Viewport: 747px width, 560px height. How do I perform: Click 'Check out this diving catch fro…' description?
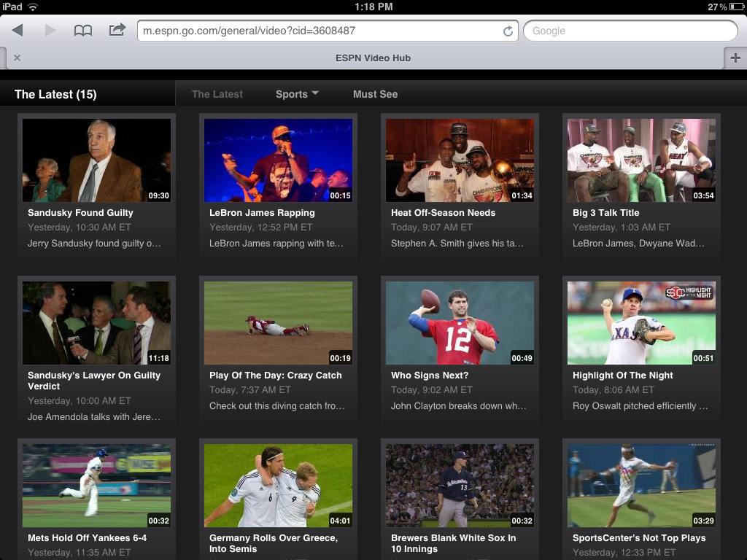click(276, 405)
